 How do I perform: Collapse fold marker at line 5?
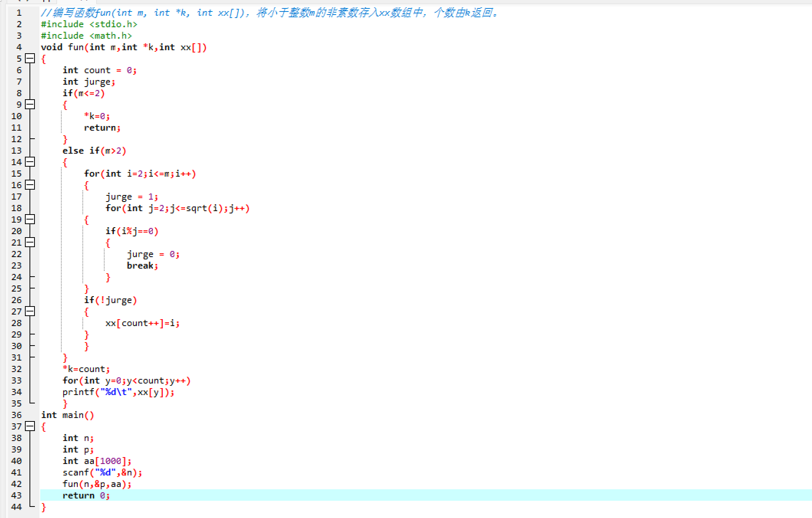(30, 58)
